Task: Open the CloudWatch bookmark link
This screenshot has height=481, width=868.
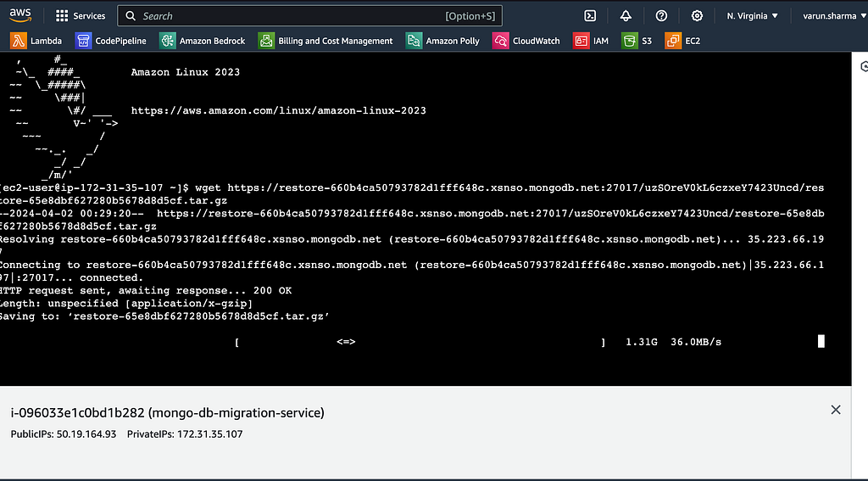Action: 536,41
